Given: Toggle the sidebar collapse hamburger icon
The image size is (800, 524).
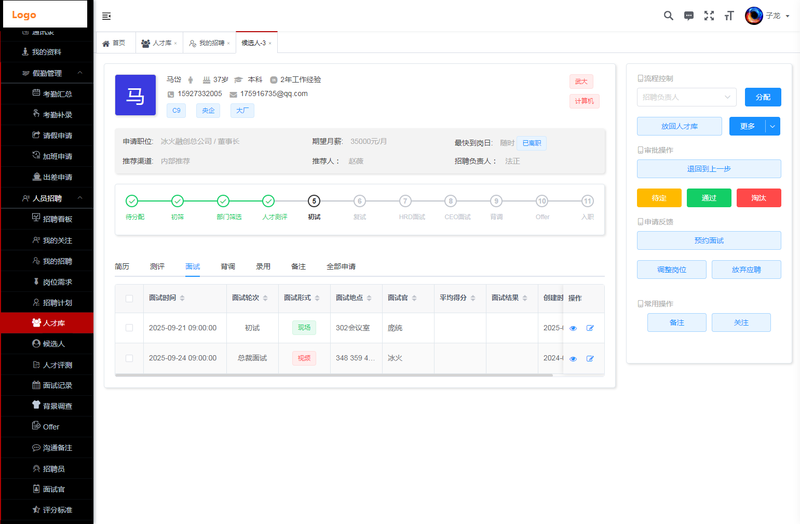Looking at the screenshot, I should (x=106, y=16).
